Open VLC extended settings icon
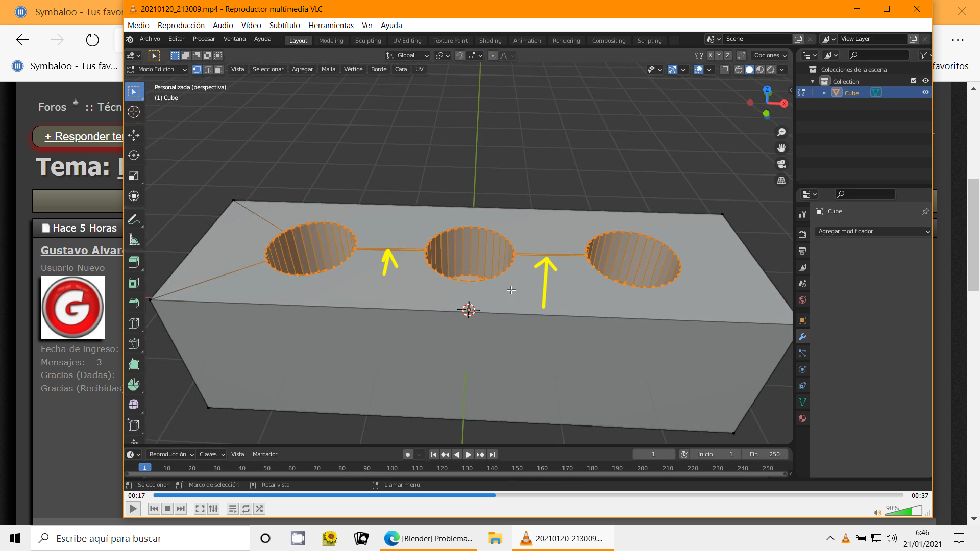980x551 pixels. tap(213, 509)
